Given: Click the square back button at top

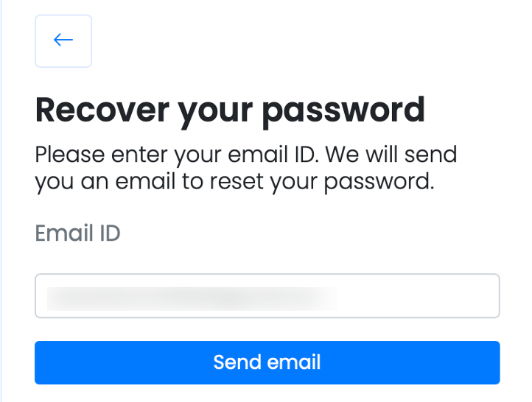Looking at the screenshot, I should (63, 40).
